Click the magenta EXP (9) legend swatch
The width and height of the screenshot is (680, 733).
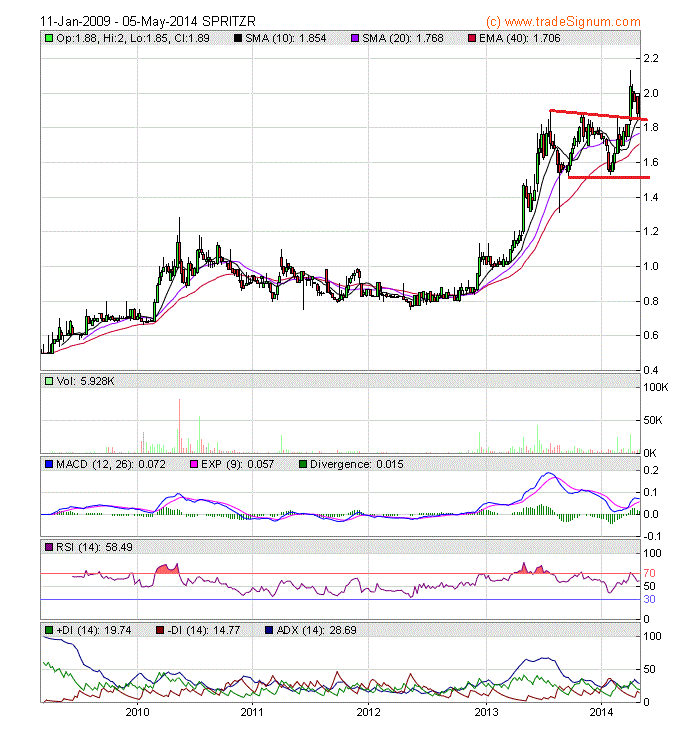coord(194,464)
